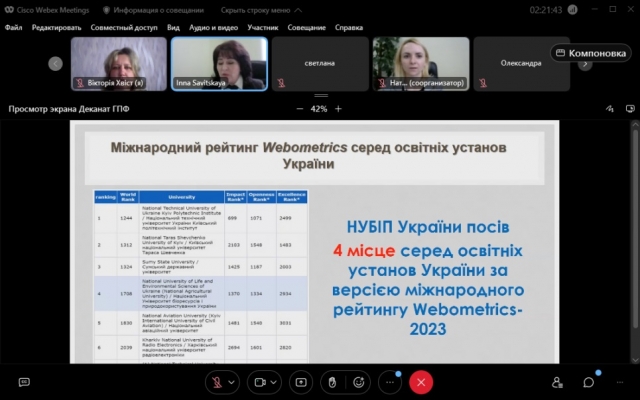
Task: Open the Участник menu
Action: [263, 27]
